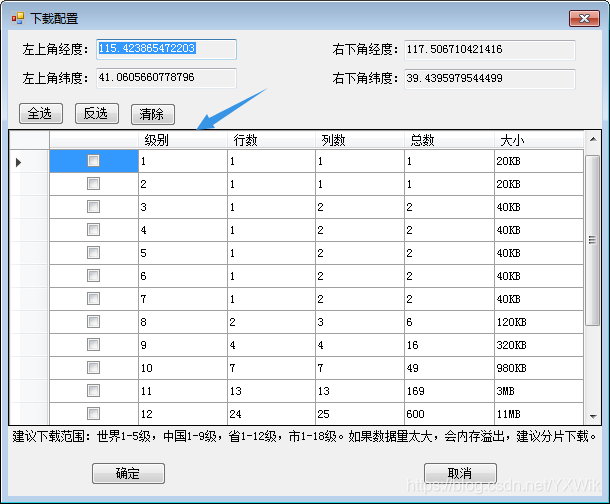Focus the 右下角经度 input field
The width and height of the screenshot is (610, 504).
click(x=490, y=50)
